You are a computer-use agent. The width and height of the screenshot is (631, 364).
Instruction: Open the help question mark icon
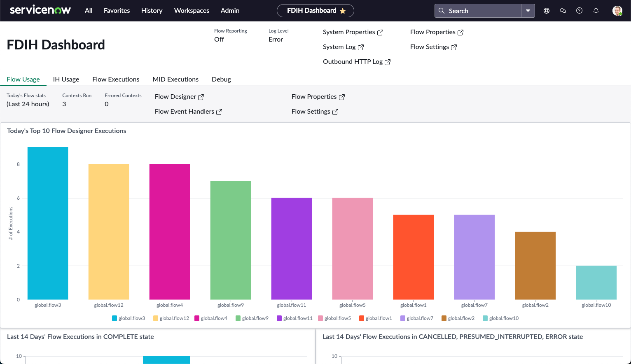pos(580,11)
